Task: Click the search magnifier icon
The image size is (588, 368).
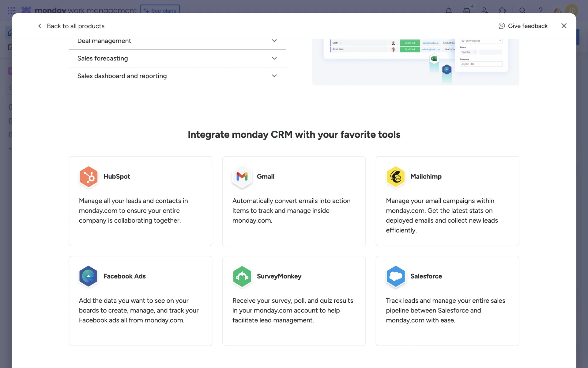Action: point(522,10)
